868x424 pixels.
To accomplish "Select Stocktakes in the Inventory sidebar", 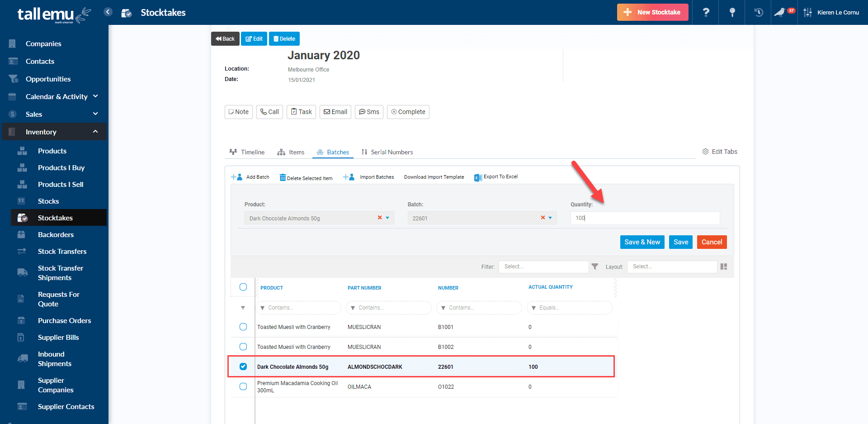I will (x=55, y=218).
